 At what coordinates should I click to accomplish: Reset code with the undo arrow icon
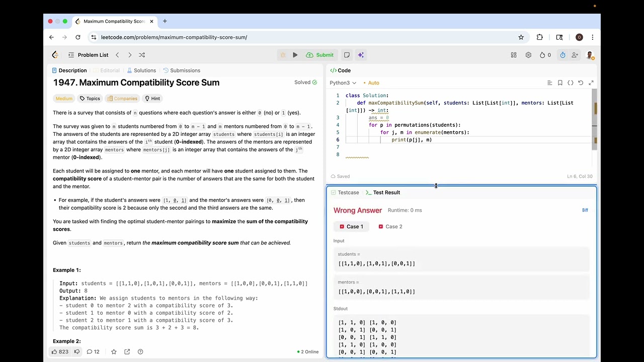pyautogui.click(x=581, y=82)
